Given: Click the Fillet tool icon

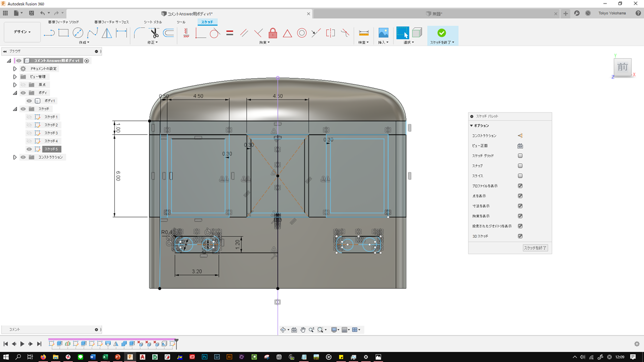Looking at the screenshot, I should [x=139, y=33].
